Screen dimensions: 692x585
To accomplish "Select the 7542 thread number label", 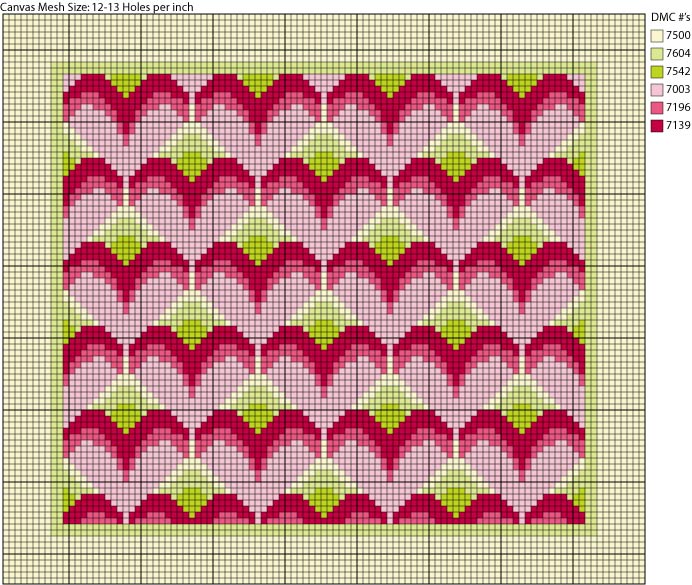I will (677, 72).
